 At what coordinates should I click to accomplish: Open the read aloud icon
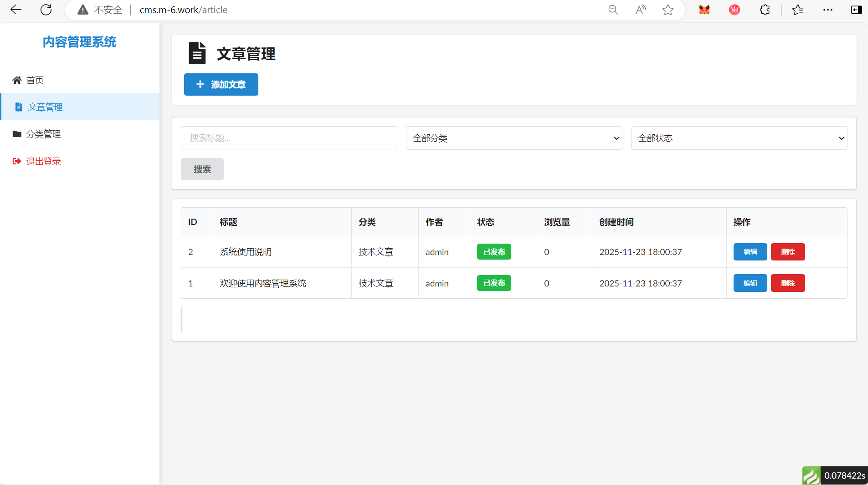tap(641, 10)
